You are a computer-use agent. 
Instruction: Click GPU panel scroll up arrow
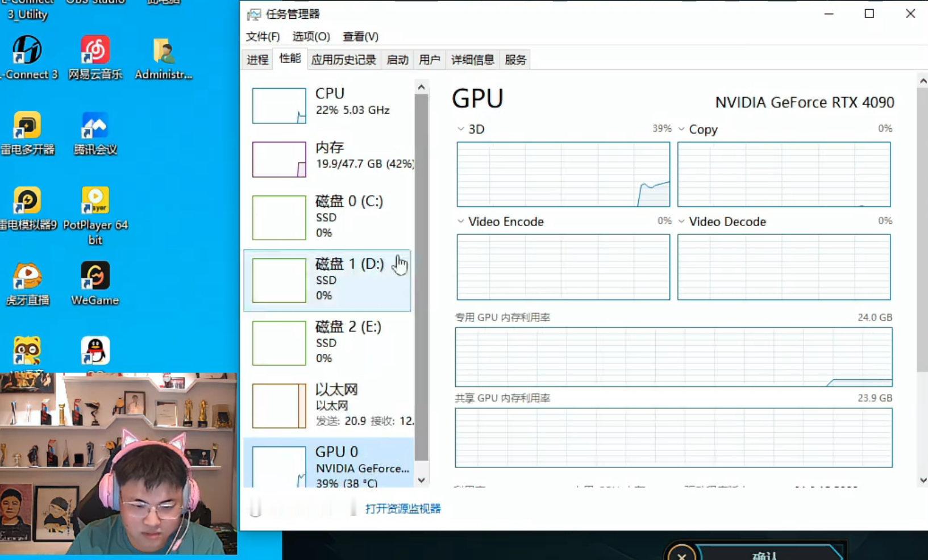tap(922, 81)
